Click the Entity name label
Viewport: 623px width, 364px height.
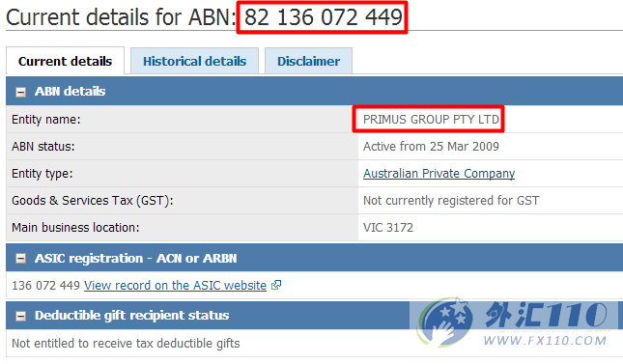click(x=46, y=119)
